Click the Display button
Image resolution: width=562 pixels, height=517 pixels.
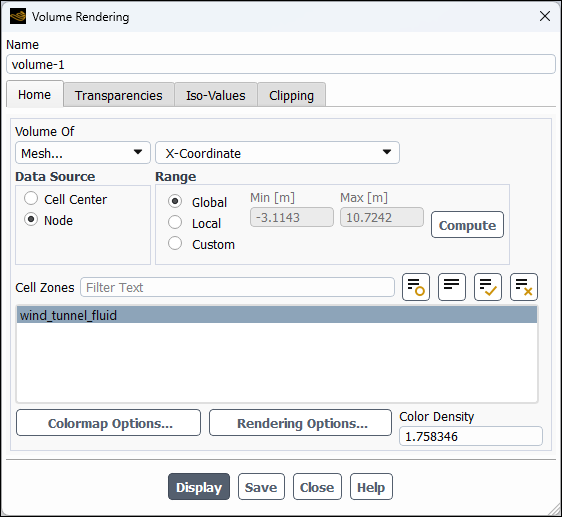tap(199, 487)
